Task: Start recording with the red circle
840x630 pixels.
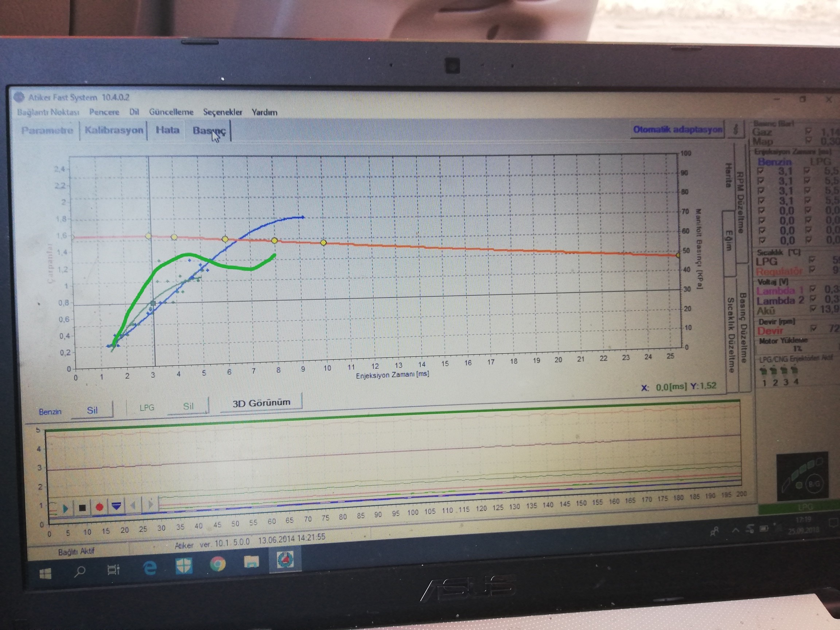Action: coord(100,507)
